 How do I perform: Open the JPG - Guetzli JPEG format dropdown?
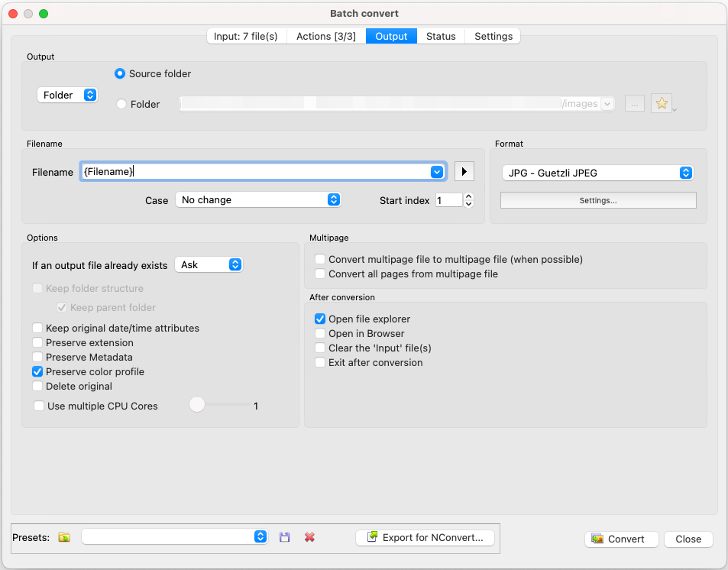click(x=597, y=173)
